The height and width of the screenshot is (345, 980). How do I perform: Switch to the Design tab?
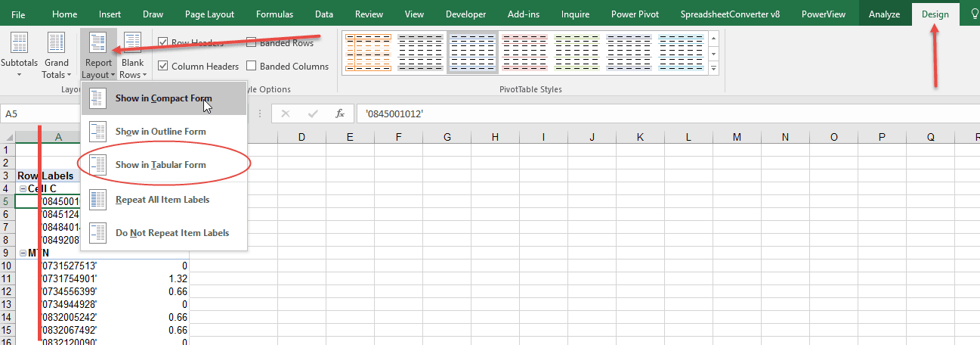[935, 14]
